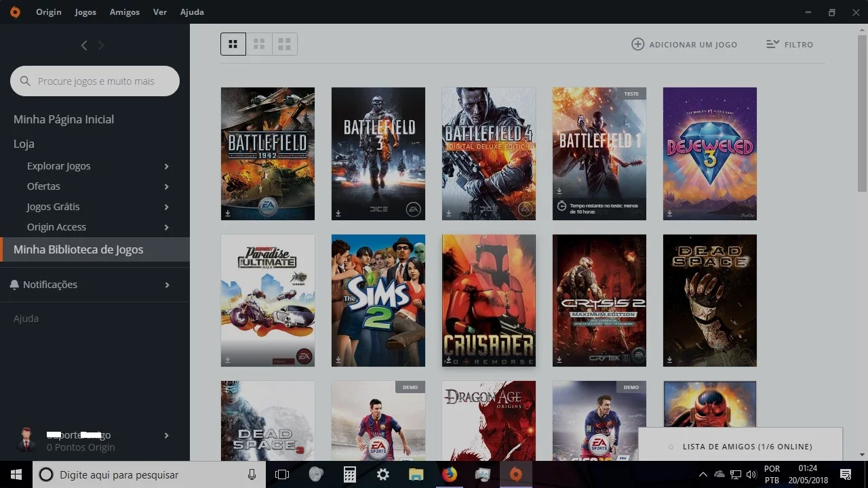Open Firefox from the taskbar
The width and height of the screenshot is (868, 488).
[450, 474]
